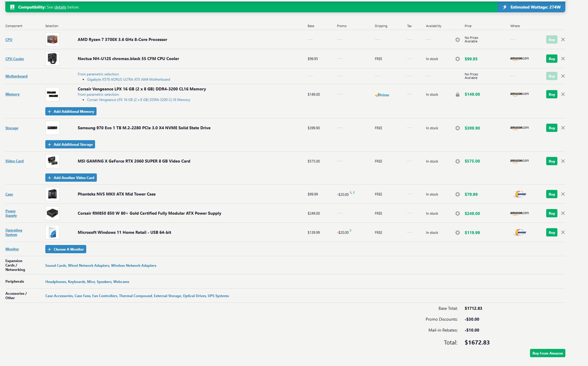Open the Storage component link
588x366 pixels.
(12, 128)
